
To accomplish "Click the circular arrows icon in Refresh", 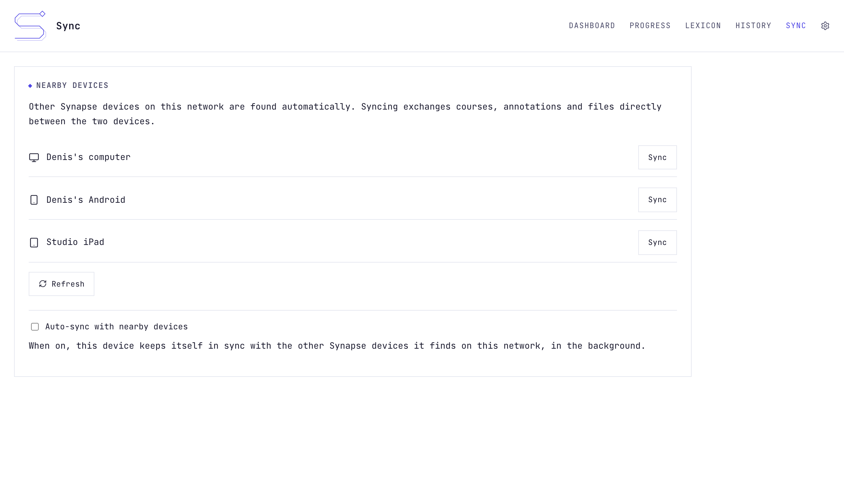I will pyautogui.click(x=43, y=284).
